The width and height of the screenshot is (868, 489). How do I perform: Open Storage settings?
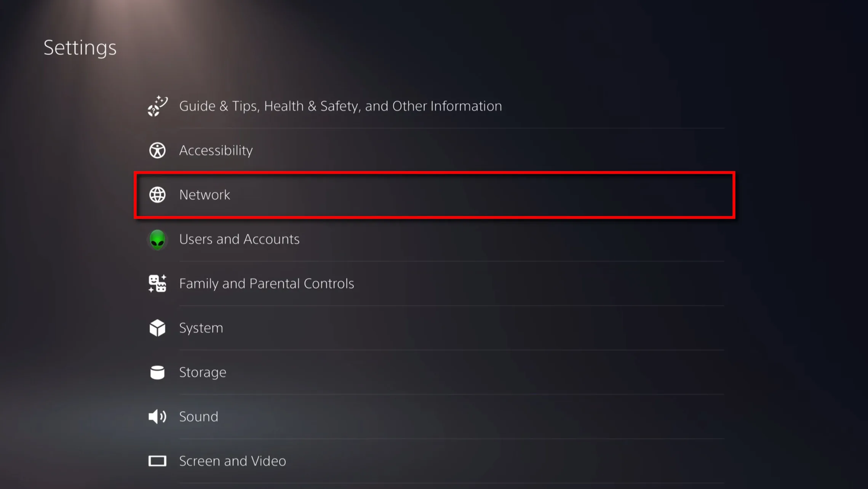(x=203, y=372)
